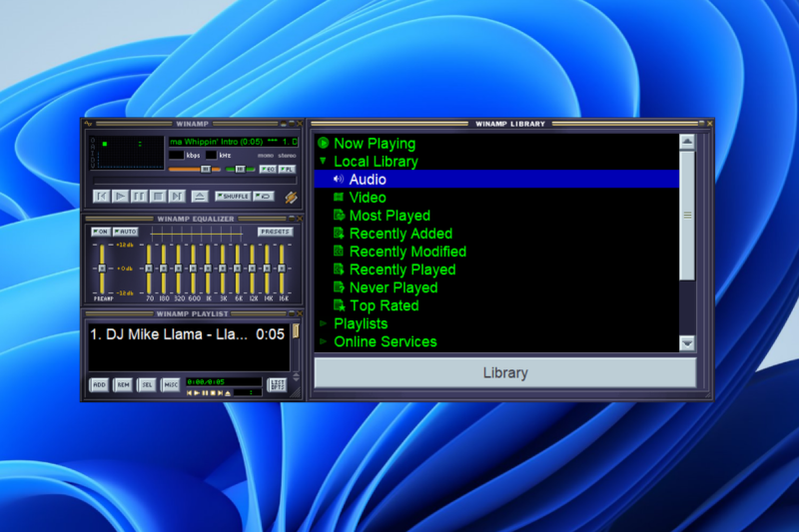
Task: Click the library scrollbar up arrow
Action: tap(687, 142)
